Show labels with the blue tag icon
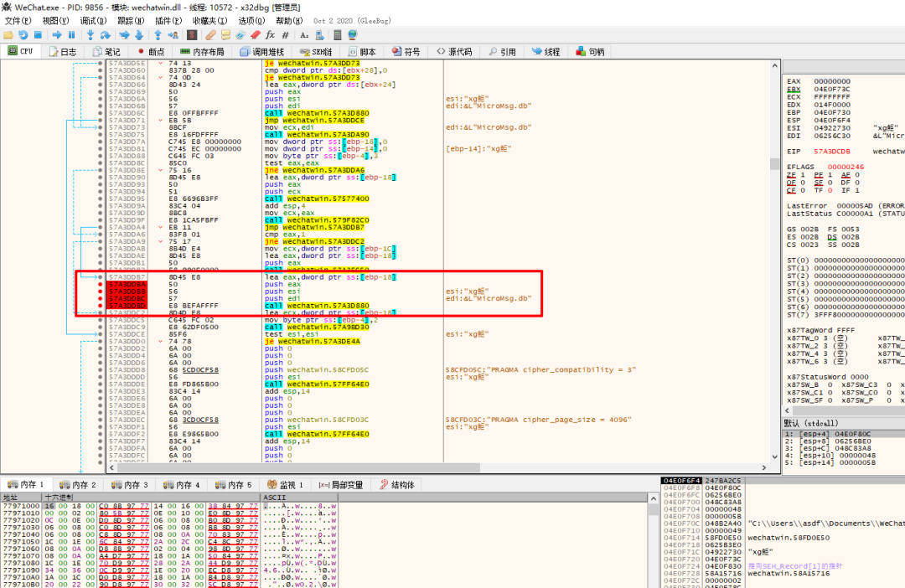905x588 pixels. tap(240, 35)
